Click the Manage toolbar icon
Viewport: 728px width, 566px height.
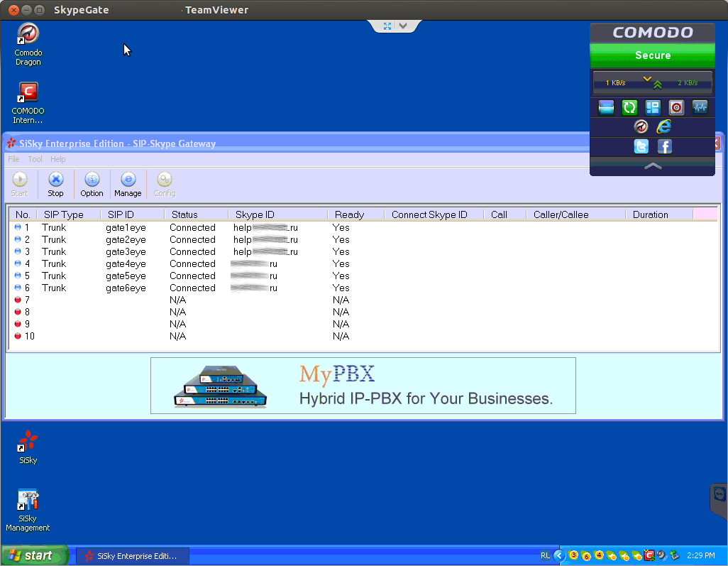pos(128,183)
